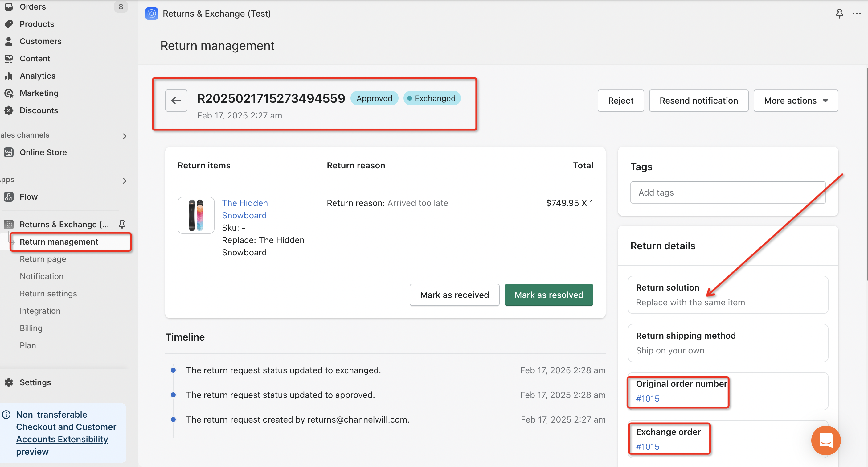Image resolution: width=868 pixels, height=467 pixels.
Task: Click the Reject button
Action: [620, 101]
